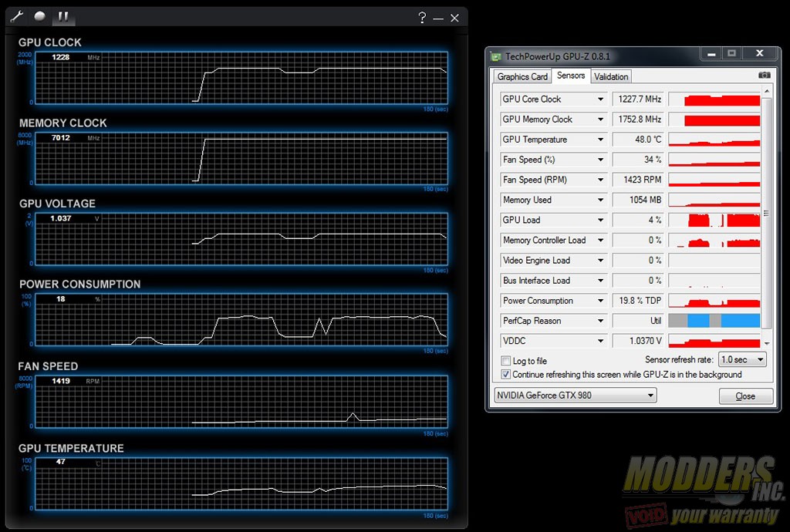The width and height of the screenshot is (790, 532).
Task: Click the sensors list scrollbar thumb
Action: (x=766, y=214)
